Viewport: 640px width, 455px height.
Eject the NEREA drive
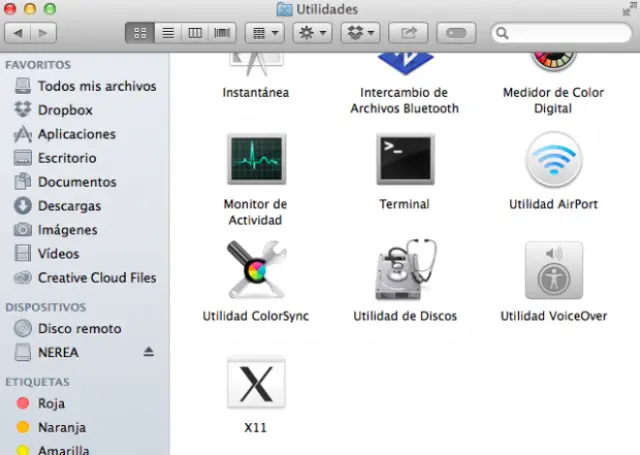[x=149, y=352]
